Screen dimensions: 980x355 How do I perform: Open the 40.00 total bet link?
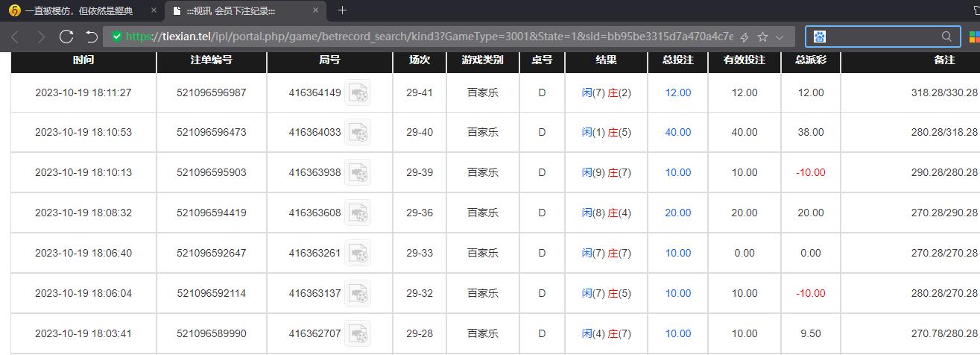(x=678, y=132)
